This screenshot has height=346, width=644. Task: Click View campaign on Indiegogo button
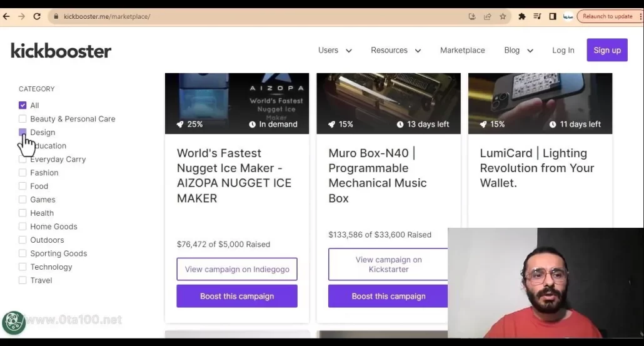tap(237, 270)
